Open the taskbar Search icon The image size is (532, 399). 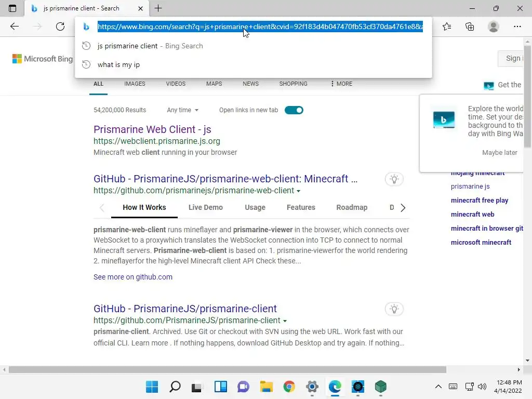[175, 387]
